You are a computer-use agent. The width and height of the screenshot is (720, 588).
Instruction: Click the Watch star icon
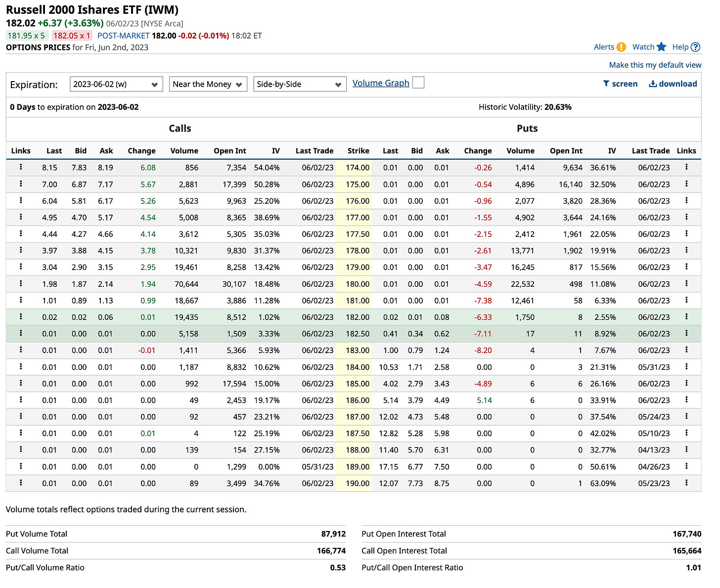[662, 46]
